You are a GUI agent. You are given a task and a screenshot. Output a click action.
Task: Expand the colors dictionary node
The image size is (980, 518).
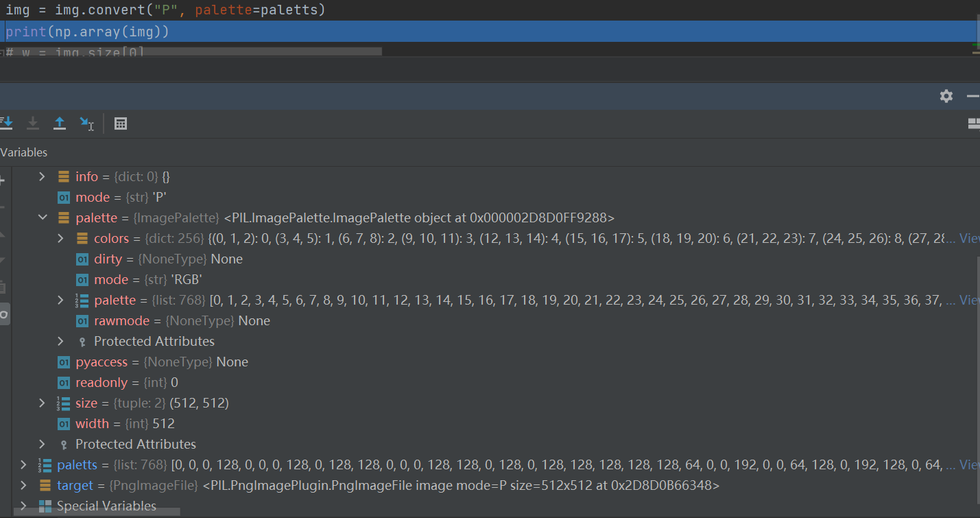tap(60, 238)
